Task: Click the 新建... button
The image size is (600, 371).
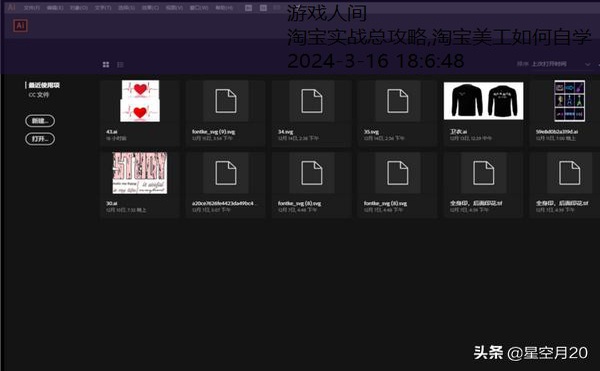Action: (40, 121)
